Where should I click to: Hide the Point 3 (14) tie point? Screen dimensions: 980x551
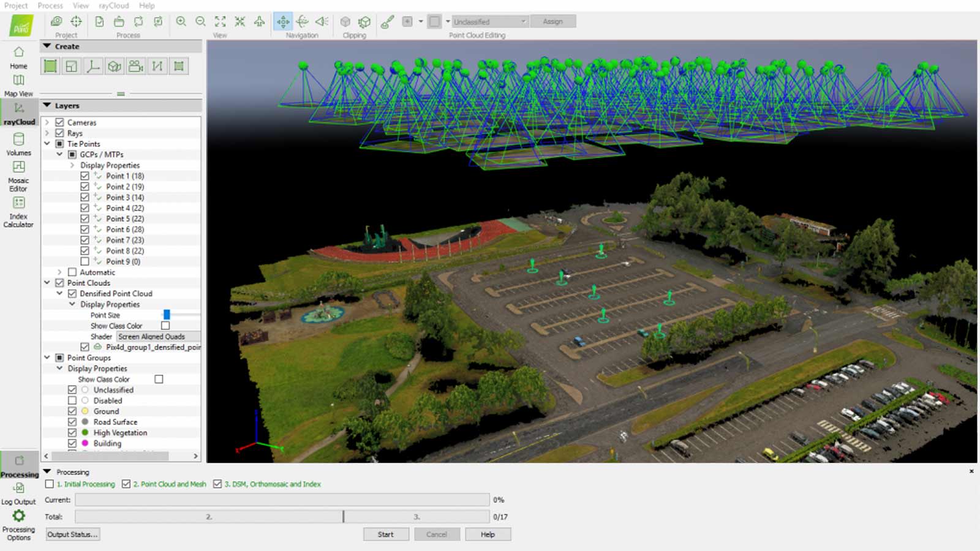[x=85, y=197]
